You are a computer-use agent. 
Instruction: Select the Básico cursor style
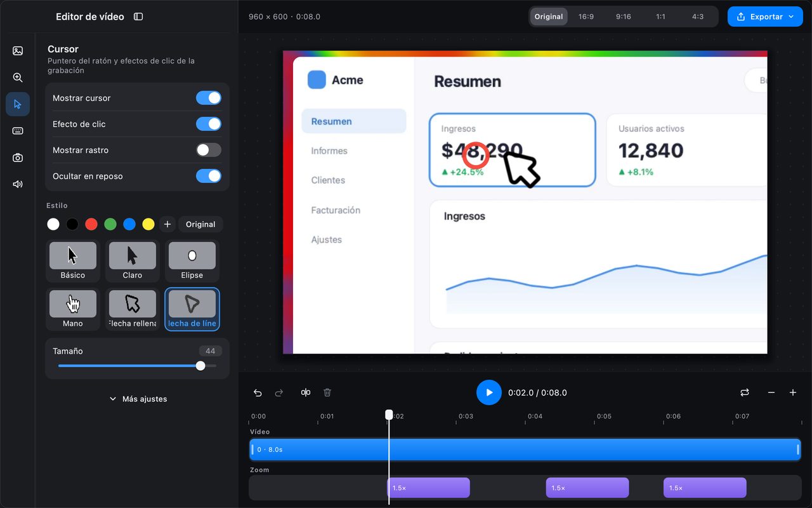(x=73, y=261)
